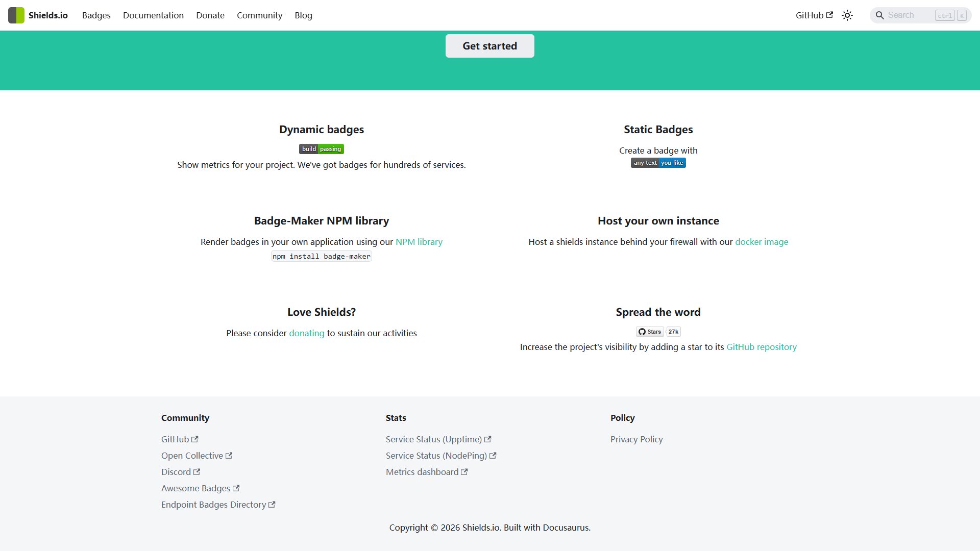Click the magnifying glass search icon
Viewport: 980px width, 551px height.
pos(879,15)
